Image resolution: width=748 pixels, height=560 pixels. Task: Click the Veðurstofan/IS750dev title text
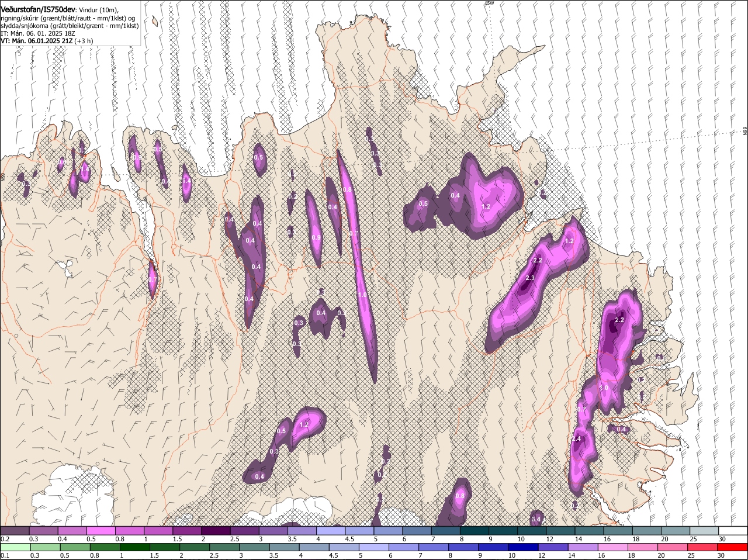pyautogui.click(x=38, y=10)
